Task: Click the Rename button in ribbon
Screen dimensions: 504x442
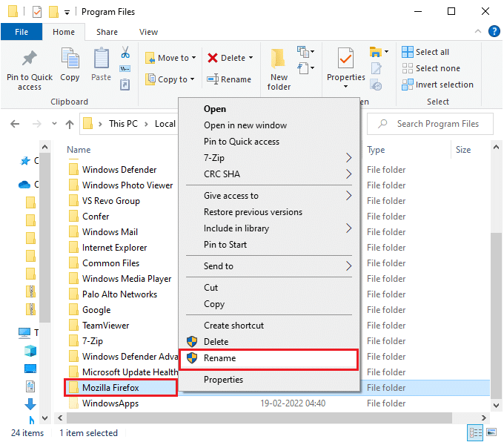Action: (229, 79)
